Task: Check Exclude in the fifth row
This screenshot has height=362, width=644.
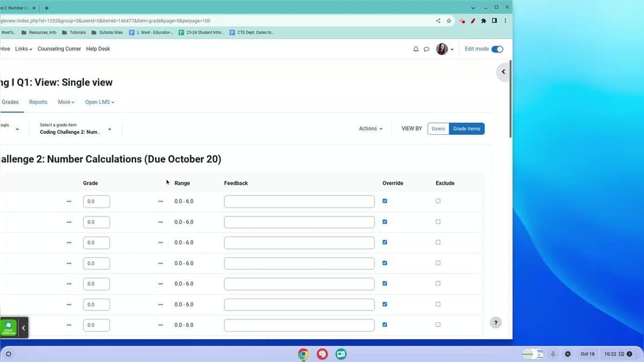Action: point(438,284)
